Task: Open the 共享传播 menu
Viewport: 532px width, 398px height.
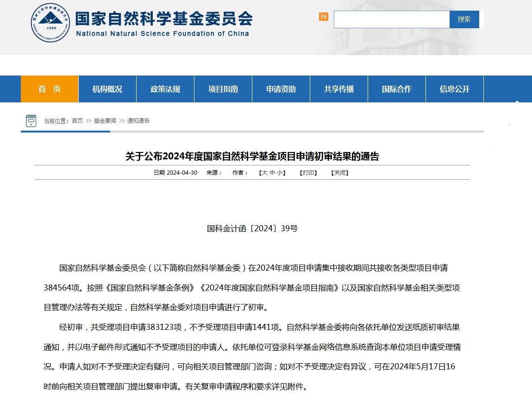Action: pos(338,89)
